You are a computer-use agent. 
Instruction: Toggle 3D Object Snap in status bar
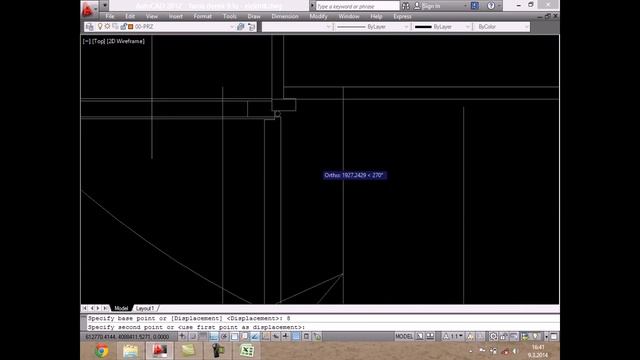pyautogui.click(x=244, y=336)
